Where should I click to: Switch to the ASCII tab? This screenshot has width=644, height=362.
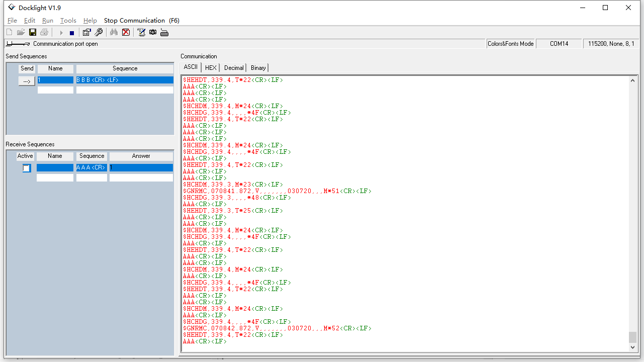[191, 67]
